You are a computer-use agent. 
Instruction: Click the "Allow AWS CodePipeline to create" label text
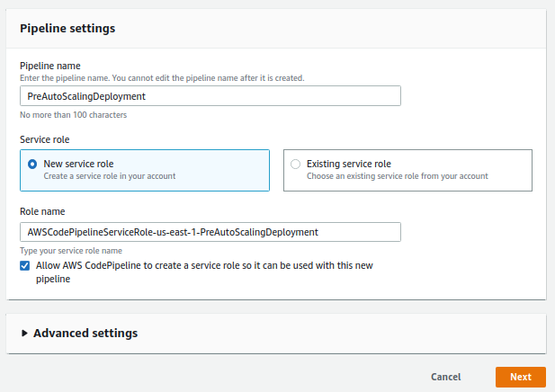point(203,266)
